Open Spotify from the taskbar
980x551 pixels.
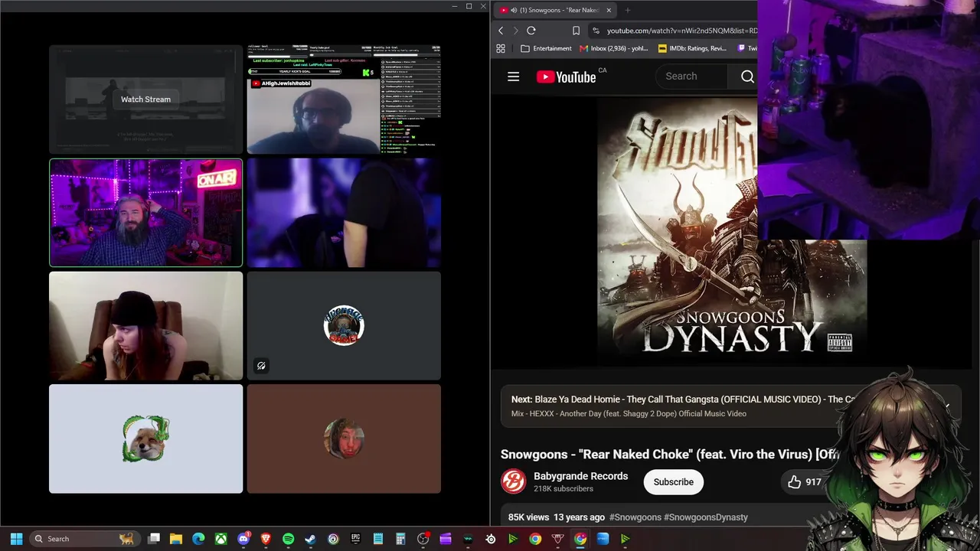coord(288,539)
